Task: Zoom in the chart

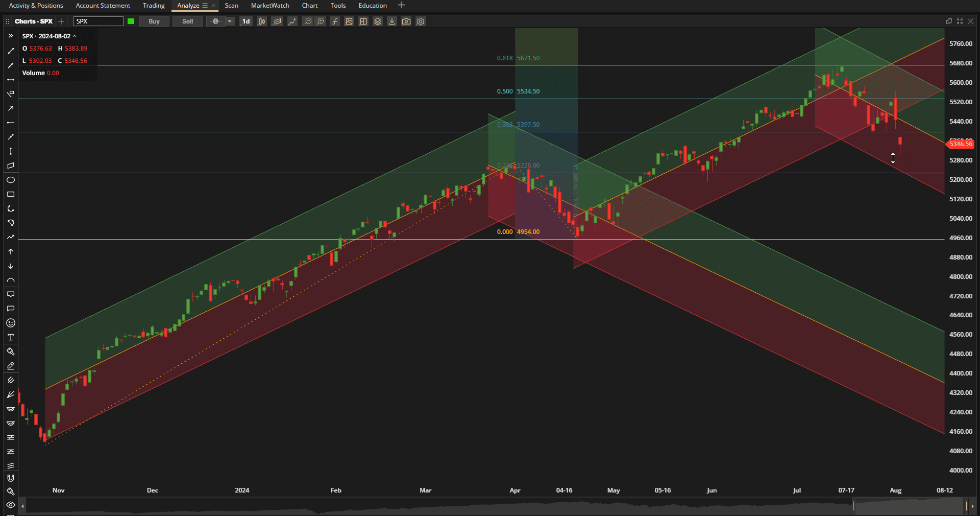Action: [x=321, y=21]
